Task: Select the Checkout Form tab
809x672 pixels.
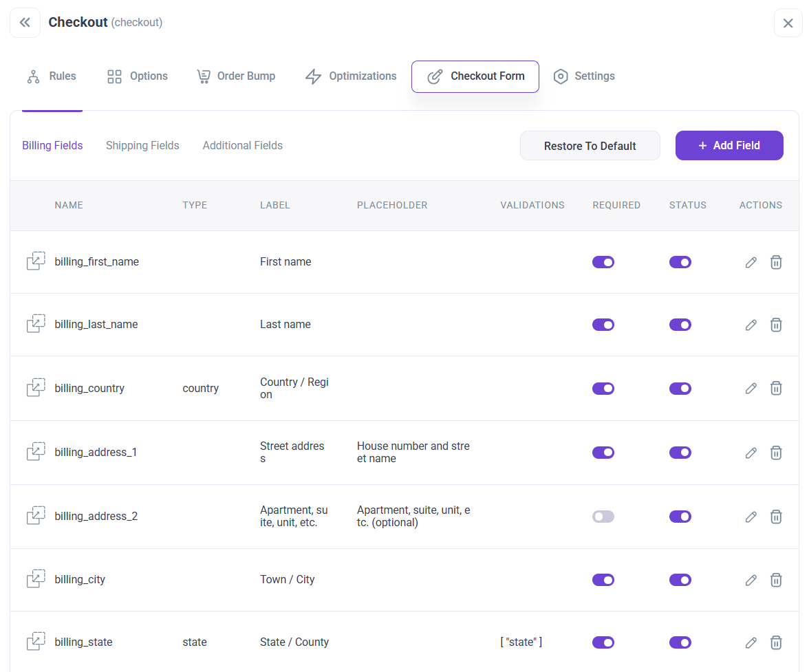Action: 475,76
